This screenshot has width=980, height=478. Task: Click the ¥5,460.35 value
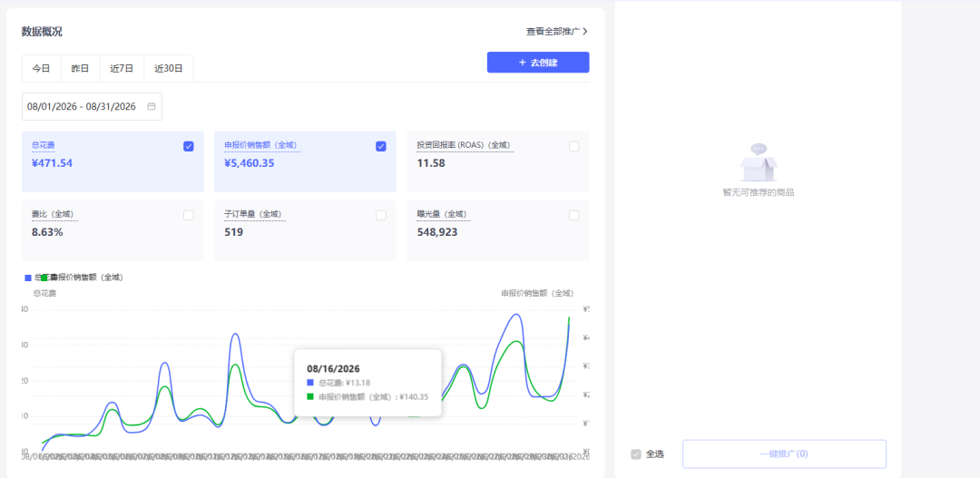tap(250, 163)
